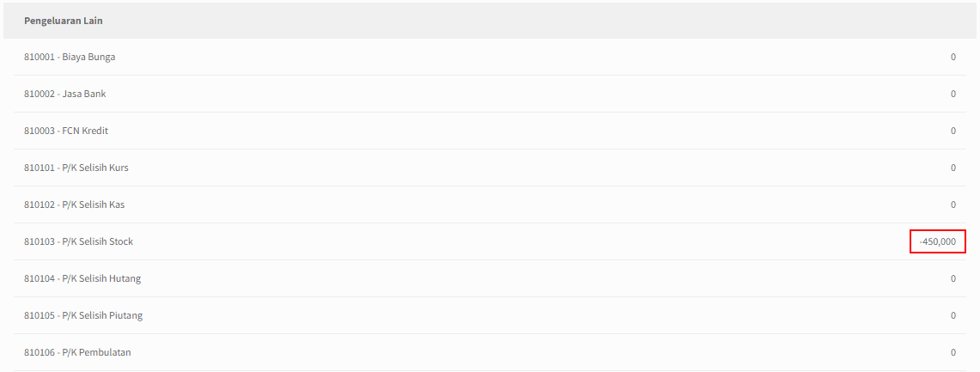The height and width of the screenshot is (372, 980).
Task: Select the 810001 - Biaya Bunga account row
Action: pos(490,57)
